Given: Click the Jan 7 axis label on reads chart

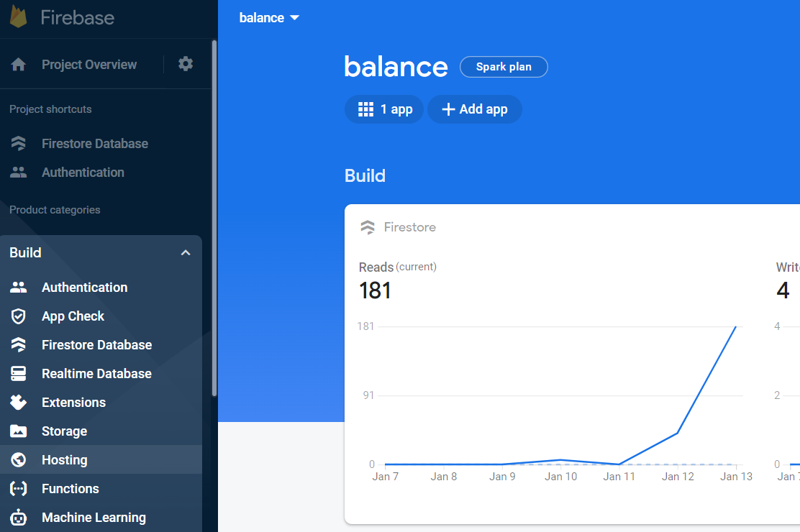Looking at the screenshot, I should coord(385,477).
